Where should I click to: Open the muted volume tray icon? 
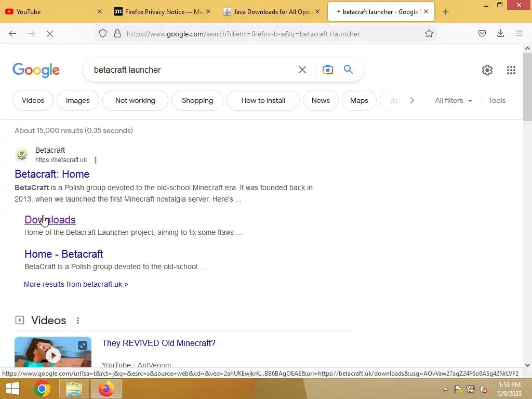click(483, 389)
